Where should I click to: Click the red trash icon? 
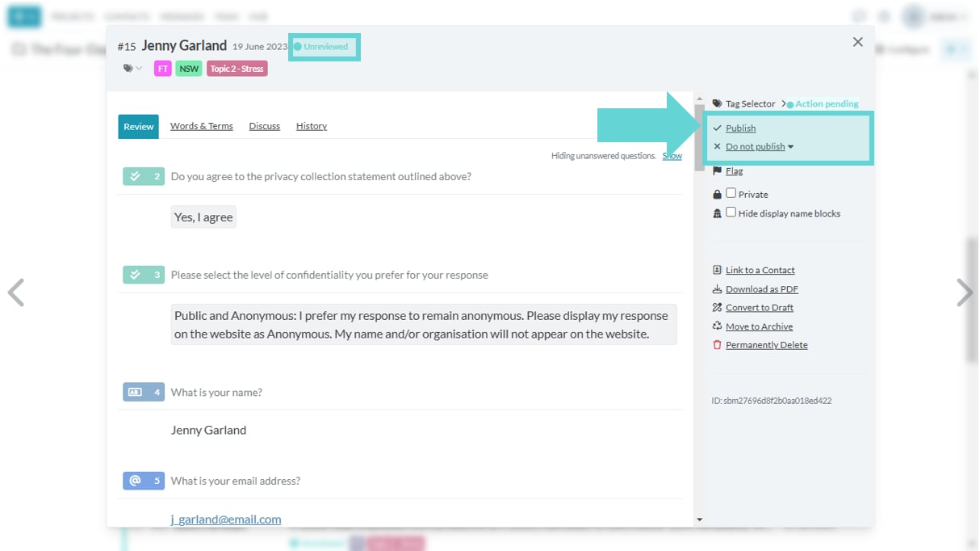point(717,345)
